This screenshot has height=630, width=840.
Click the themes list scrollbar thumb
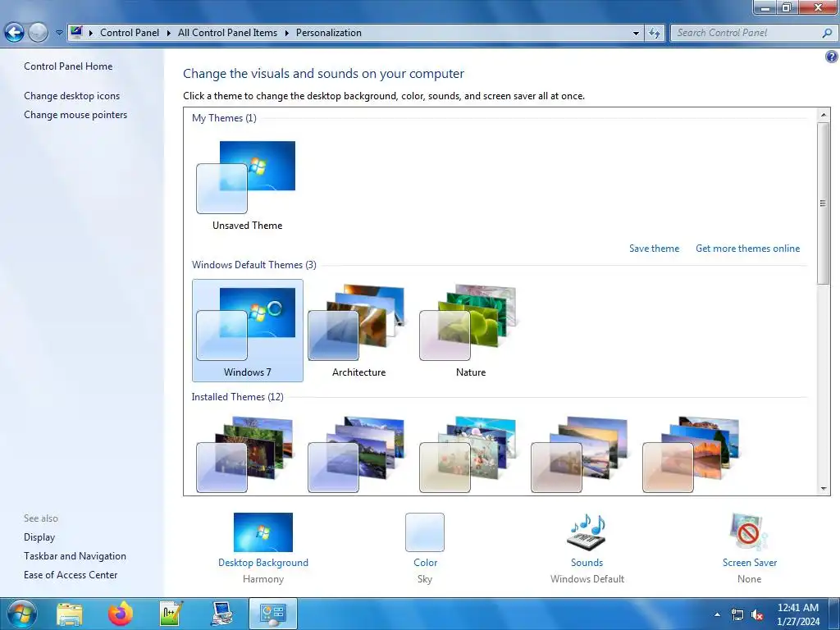824,203
